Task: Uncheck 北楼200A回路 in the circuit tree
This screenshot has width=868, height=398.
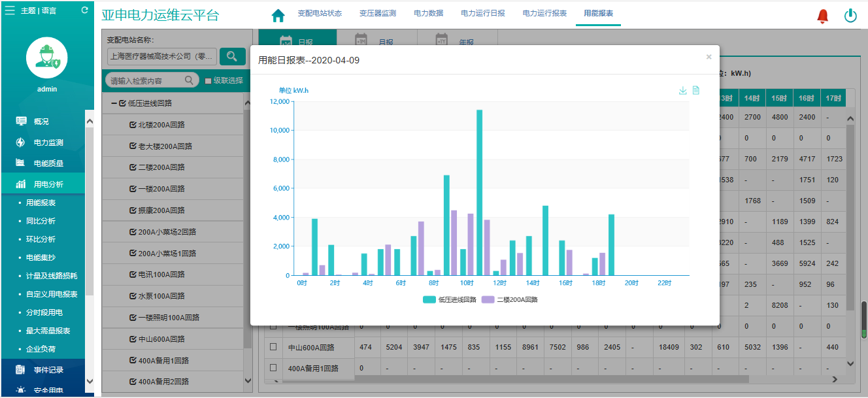Action: tap(133, 125)
